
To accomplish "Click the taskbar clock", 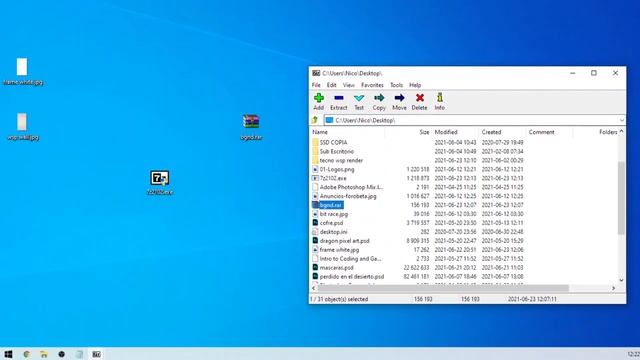I will click(633, 354).
